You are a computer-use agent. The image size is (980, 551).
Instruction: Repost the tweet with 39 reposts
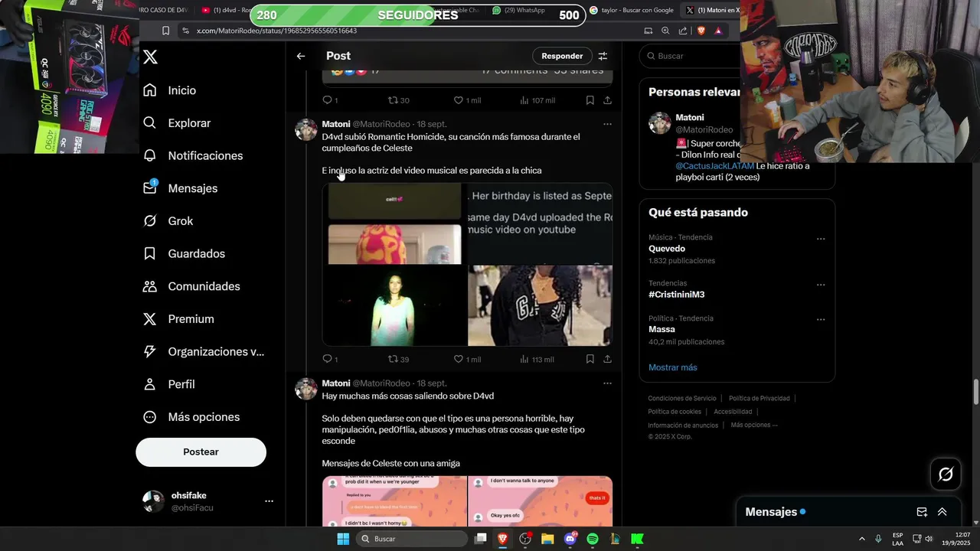click(x=398, y=359)
